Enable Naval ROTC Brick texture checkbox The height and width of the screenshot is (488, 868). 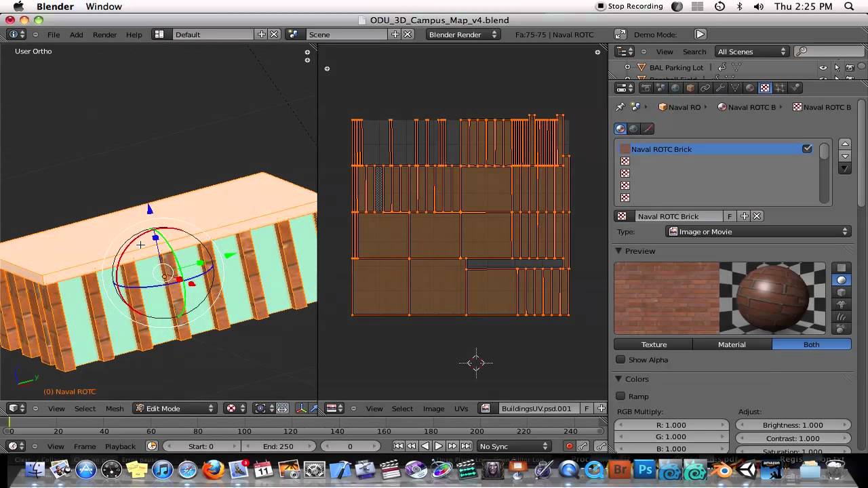(807, 148)
